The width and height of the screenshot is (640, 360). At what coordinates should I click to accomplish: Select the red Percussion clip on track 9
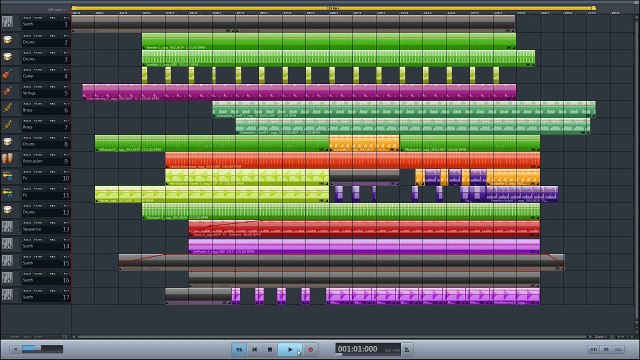[x=353, y=160]
